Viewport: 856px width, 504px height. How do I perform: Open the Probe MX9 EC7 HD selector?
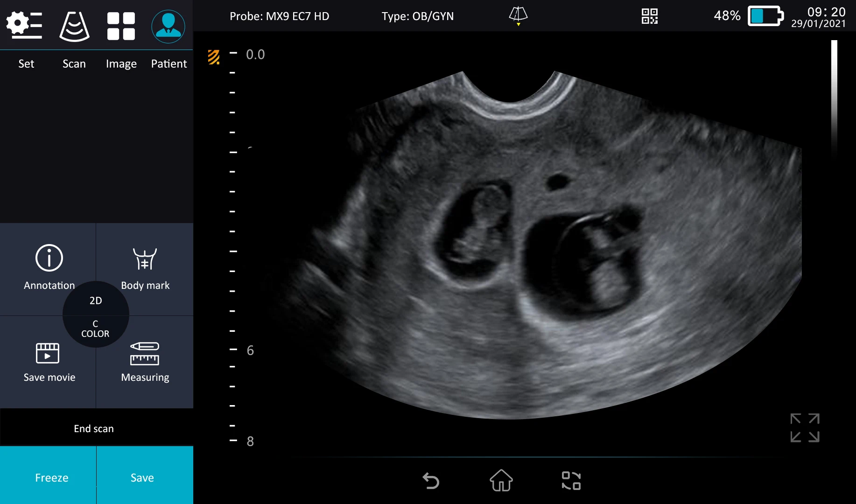pyautogui.click(x=279, y=16)
